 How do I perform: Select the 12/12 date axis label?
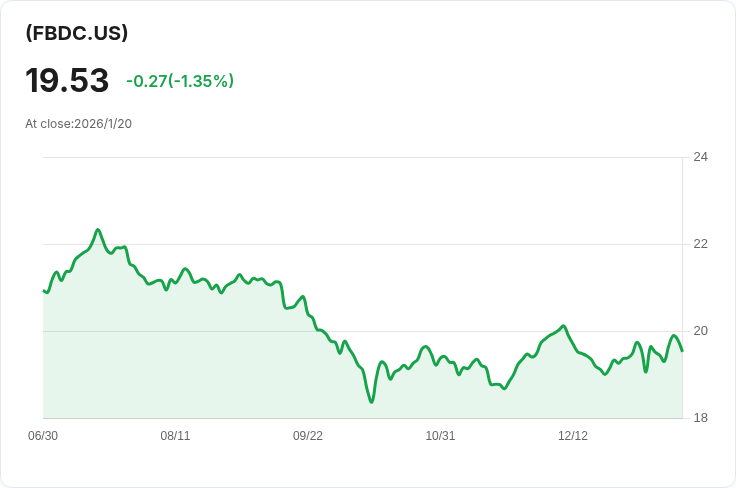pyautogui.click(x=573, y=436)
